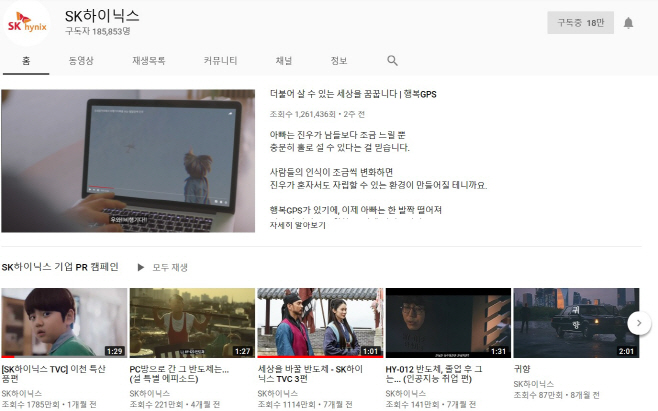Toggle the notification bell for the channel
This screenshot has height=411, width=658.
628,23
